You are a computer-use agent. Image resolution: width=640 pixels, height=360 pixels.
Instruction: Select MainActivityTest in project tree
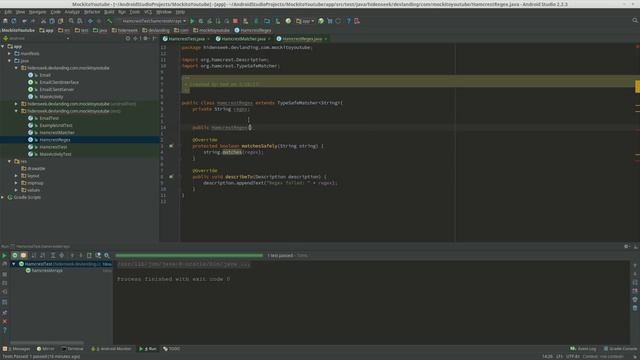(55, 154)
